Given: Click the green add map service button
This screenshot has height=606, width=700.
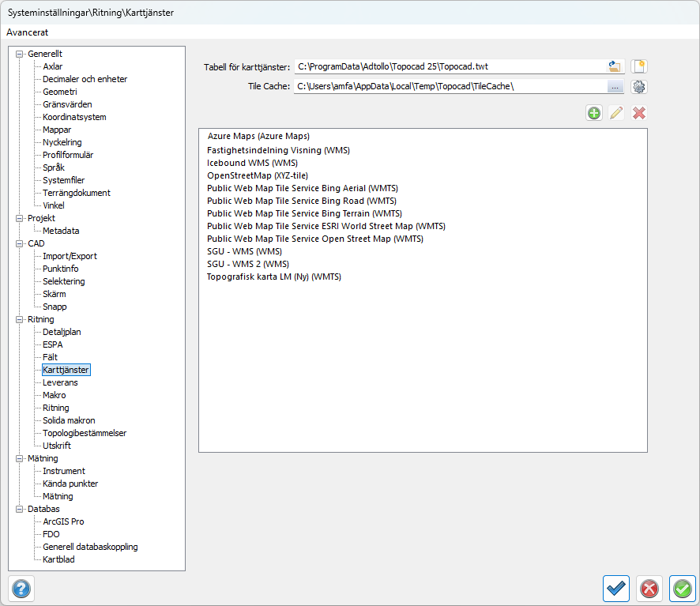Looking at the screenshot, I should click(594, 113).
